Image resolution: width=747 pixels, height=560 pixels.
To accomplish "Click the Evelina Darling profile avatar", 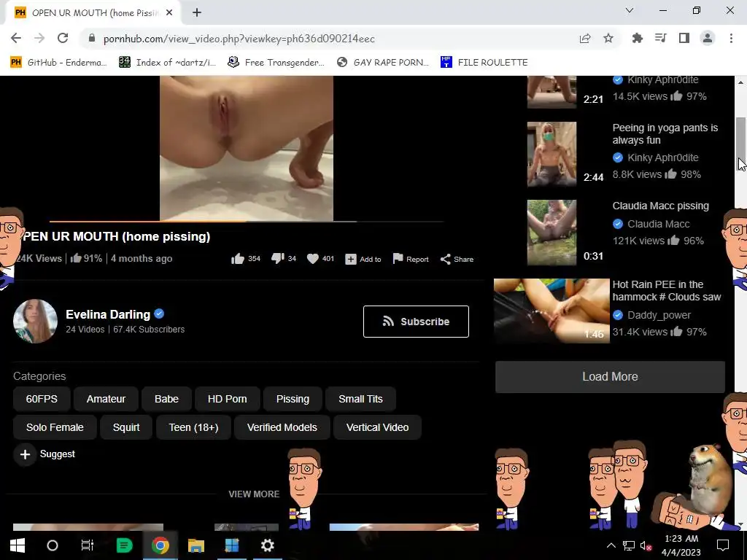I will (x=35, y=321).
